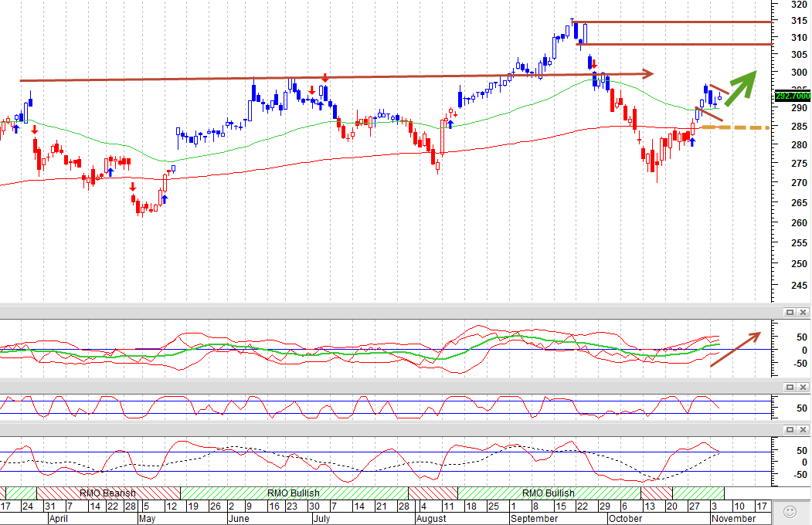The image size is (812, 525).
Task: Click the RMO Bullish ribbon segment spanning June–July
Action: [x=294, y=493]
